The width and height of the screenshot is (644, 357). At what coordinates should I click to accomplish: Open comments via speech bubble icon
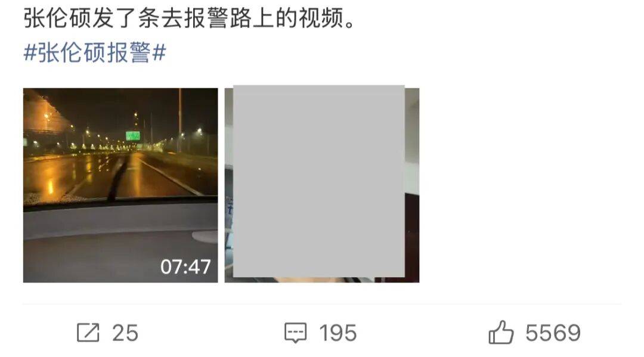(x=295, y=333)
